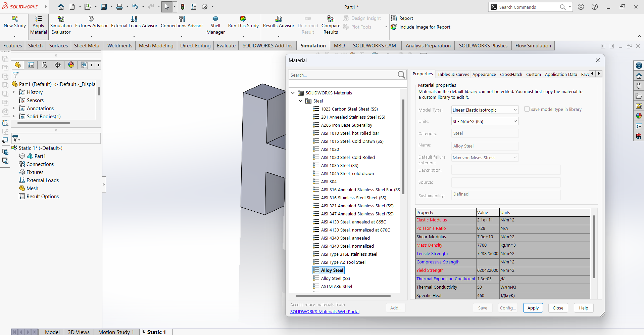
Task: Open the Results Advisor
Action: click(x=279, y=22)
